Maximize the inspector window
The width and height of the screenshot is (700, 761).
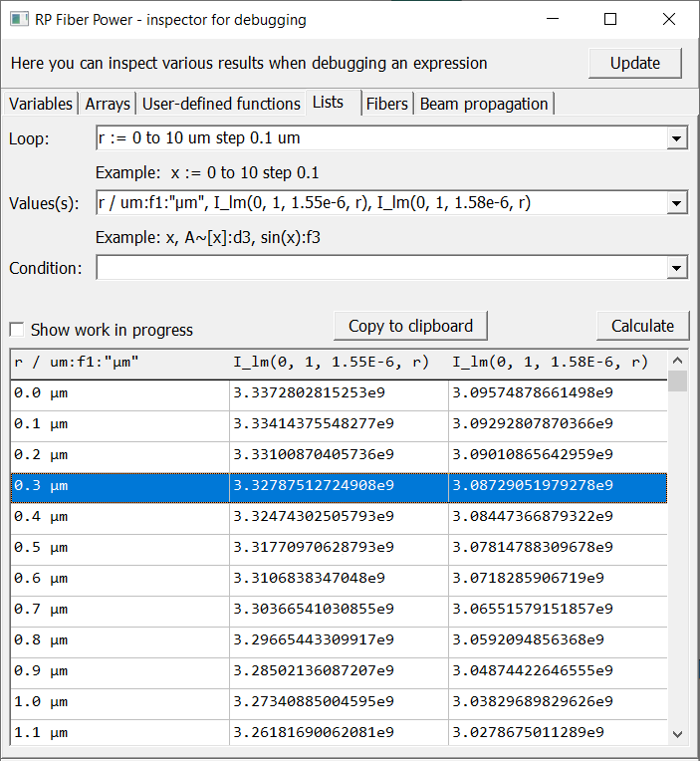tap(610, 19)
